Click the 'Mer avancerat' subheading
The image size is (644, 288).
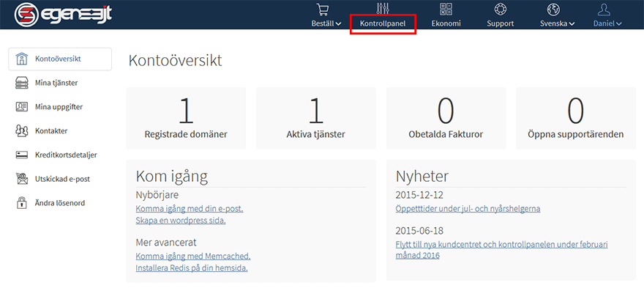[x=166, y=243]
